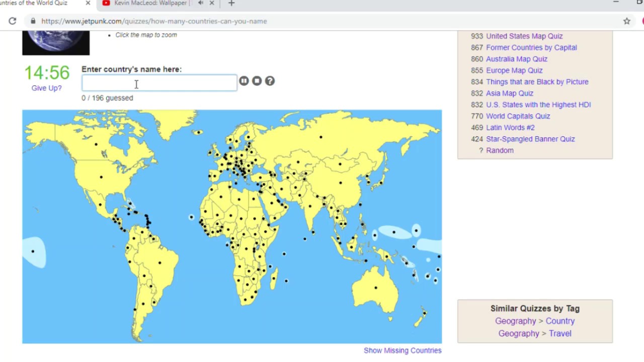Screen dimensions: 644x362
Task: Click the Give Up? link
Action: pyautogui.click(x=46, y=88)
